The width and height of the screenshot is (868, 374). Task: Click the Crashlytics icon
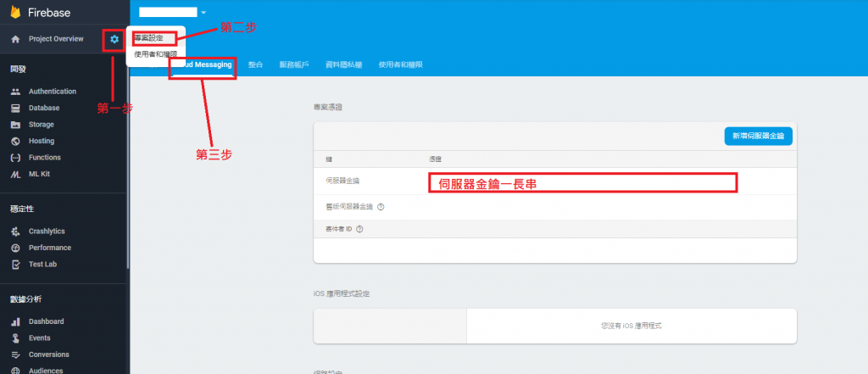(15, 231)
